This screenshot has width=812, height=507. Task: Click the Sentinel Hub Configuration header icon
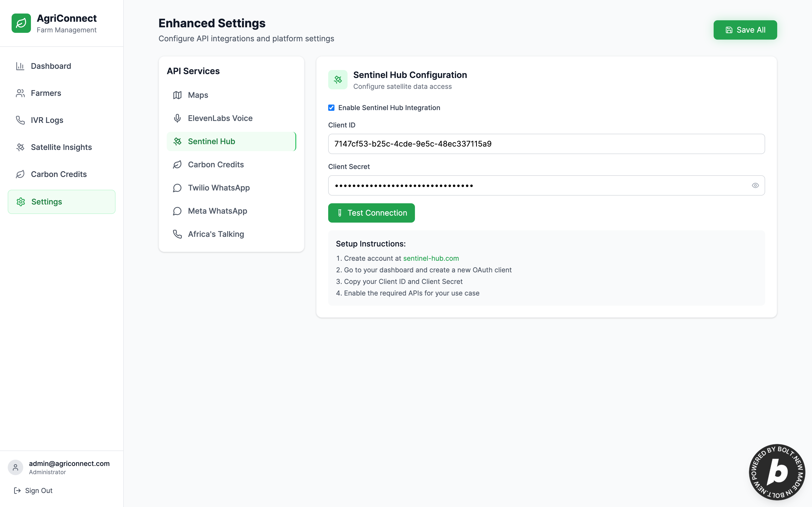[338, 79]
